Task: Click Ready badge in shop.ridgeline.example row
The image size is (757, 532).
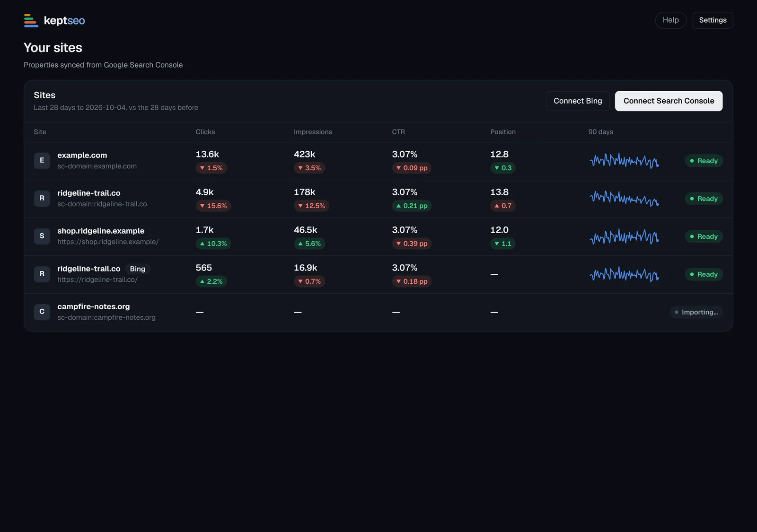Action: point(704,236)
